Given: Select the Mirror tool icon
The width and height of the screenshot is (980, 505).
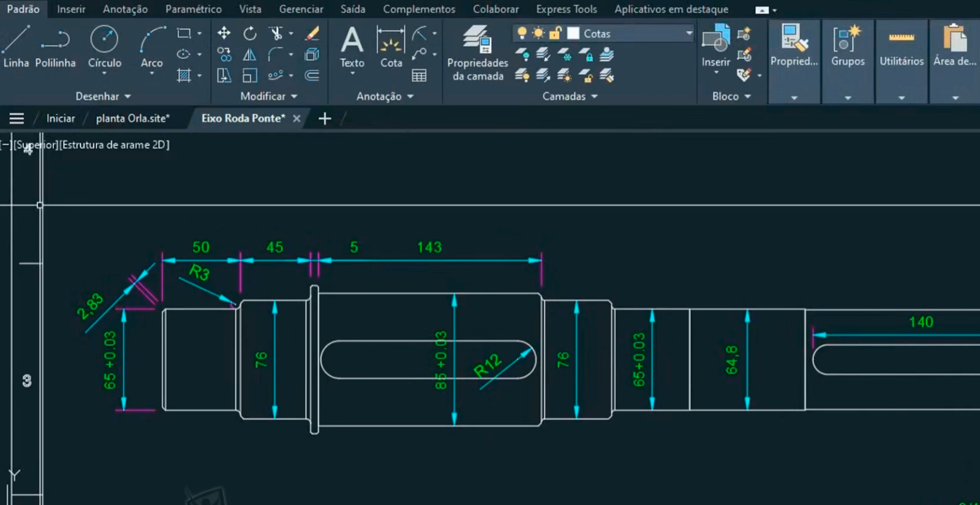Looking at the screenshot, I should pyautogui.click(x=250, y=55).
